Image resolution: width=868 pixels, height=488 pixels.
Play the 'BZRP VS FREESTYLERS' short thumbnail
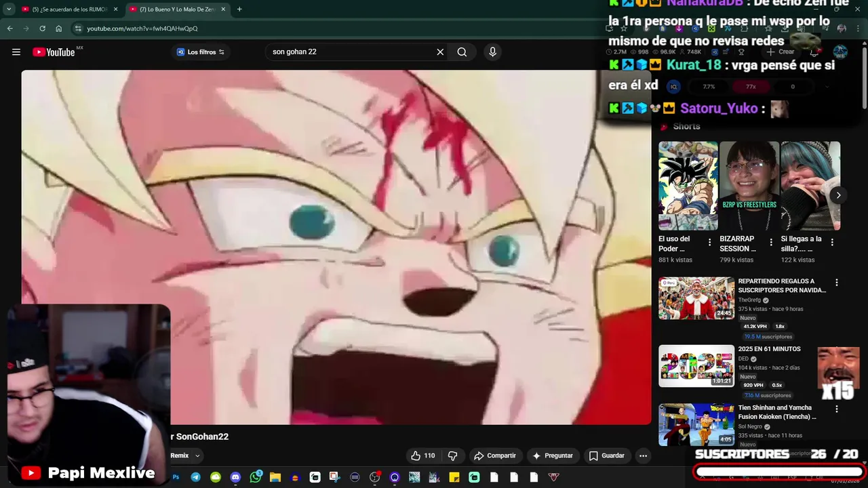[749, 186]
